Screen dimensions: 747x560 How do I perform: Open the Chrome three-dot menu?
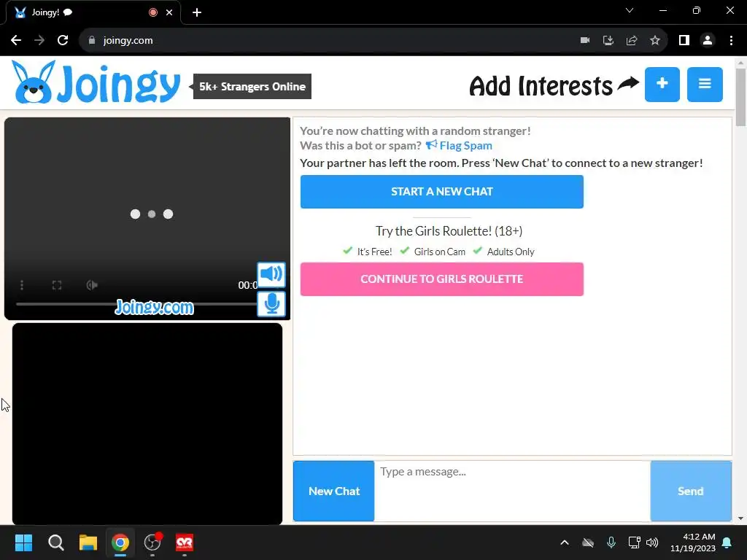coord(731,40)
